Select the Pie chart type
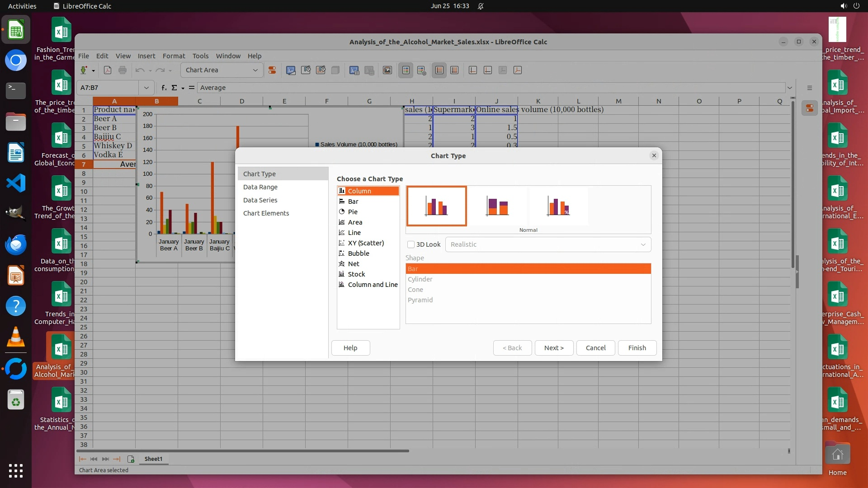 (353, 212)
